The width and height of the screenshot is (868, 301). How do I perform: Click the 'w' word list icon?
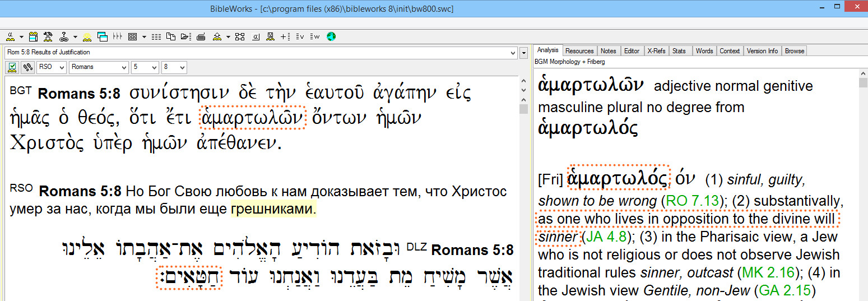click(x=315, y=37)
